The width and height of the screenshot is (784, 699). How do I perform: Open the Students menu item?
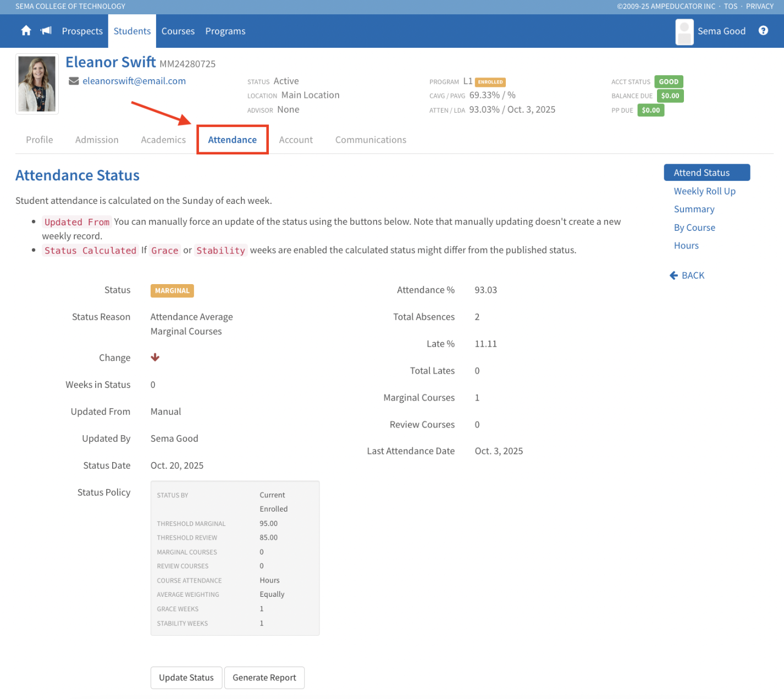coord(132,31)
